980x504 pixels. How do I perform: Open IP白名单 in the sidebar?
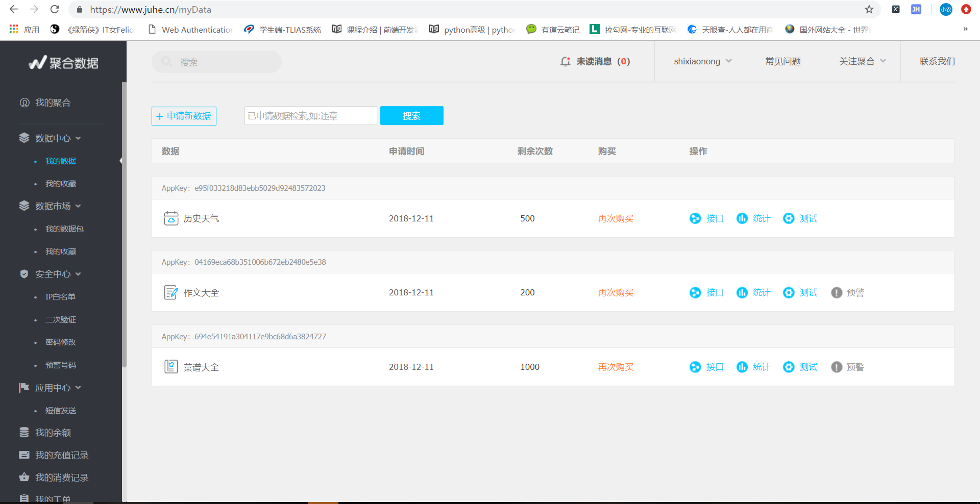click(x=60, y=297)
